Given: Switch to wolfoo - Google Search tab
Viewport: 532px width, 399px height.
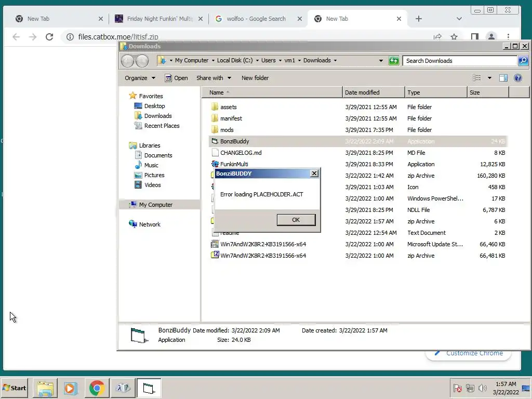Looking at the screenshot, I should 256,19.
